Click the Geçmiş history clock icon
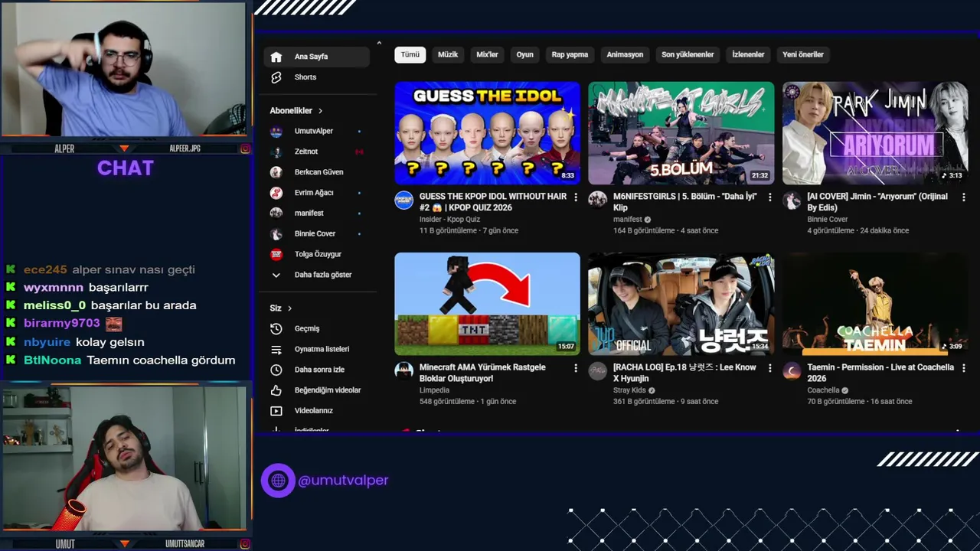 [276, 328]
